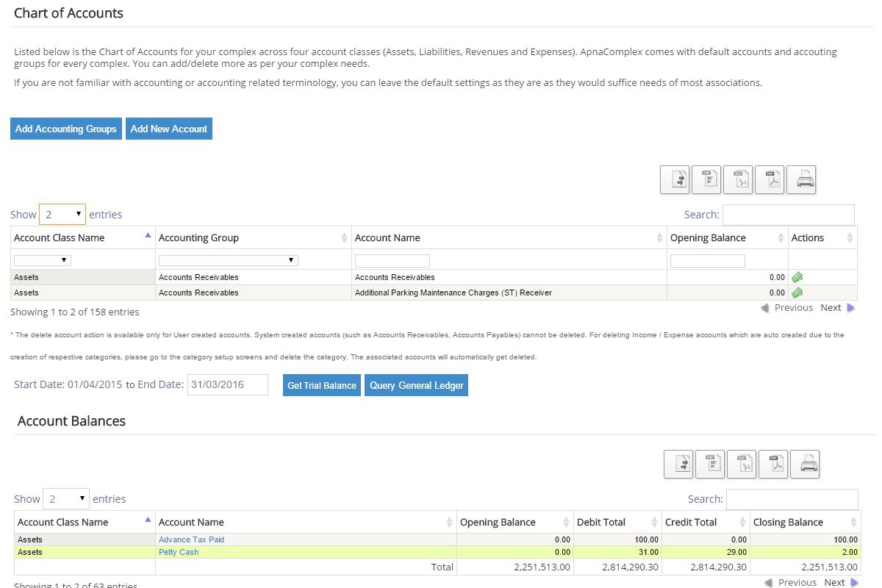
Task: Export Account Balances to PDF
Action: point(773,464)
